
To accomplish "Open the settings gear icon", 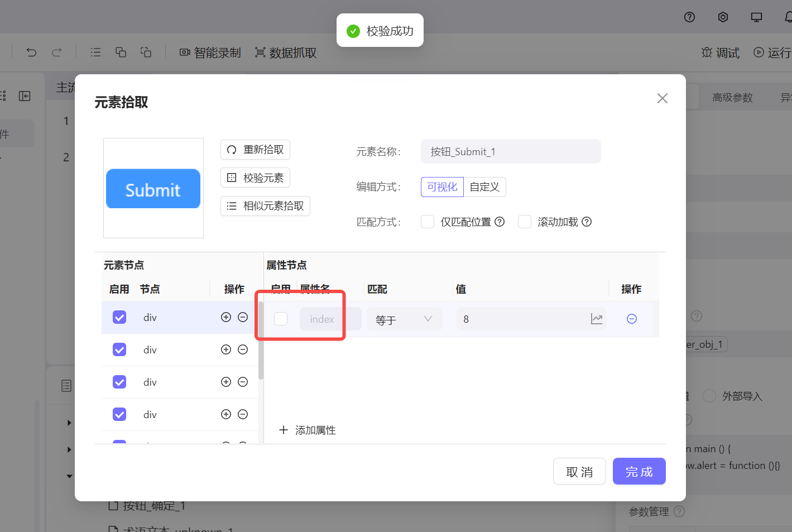I will (723, 17).
